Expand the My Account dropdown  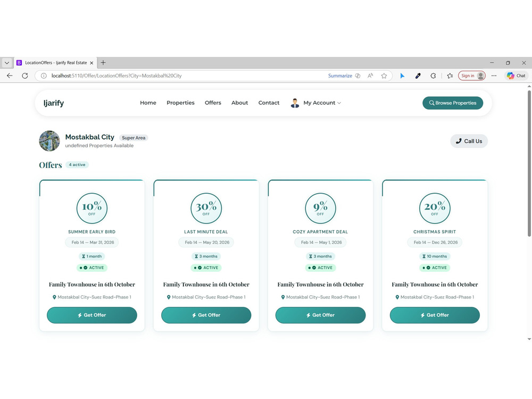(x=322, y=103)
